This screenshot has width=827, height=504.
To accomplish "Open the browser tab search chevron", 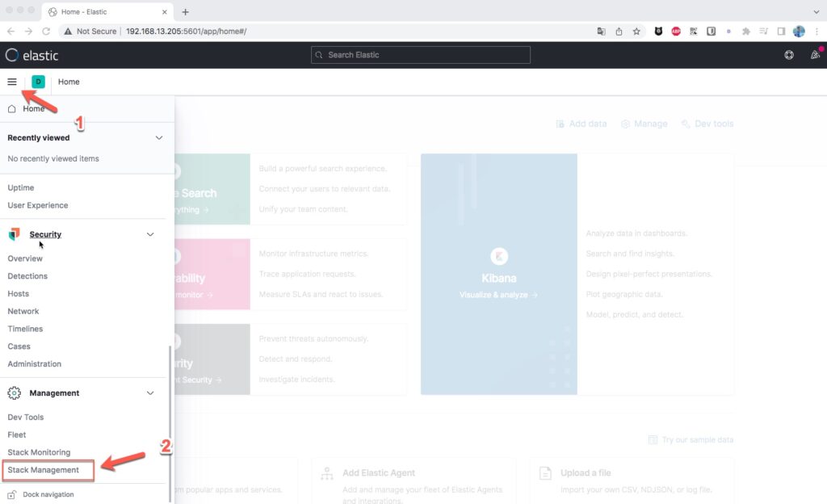I will click(x=817, y=11).
